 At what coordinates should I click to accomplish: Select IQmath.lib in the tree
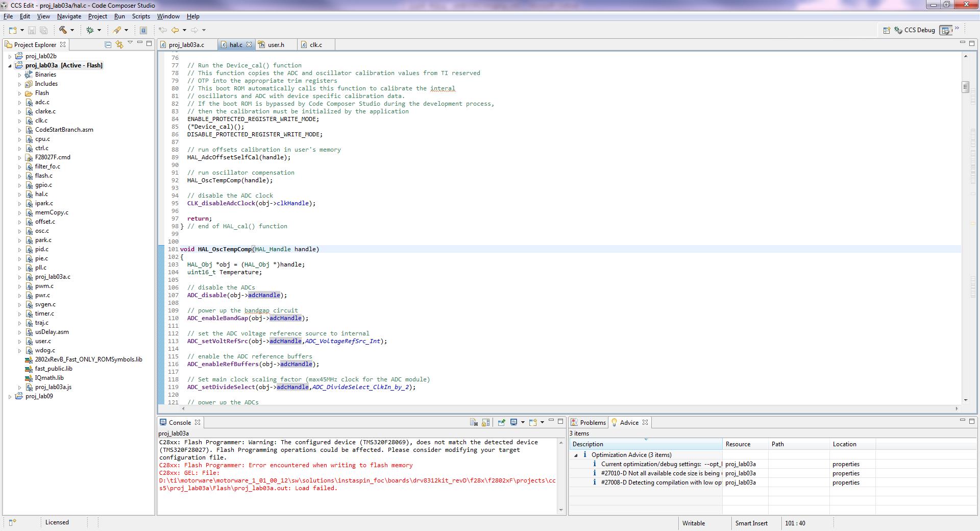click(x=49, y=378)
